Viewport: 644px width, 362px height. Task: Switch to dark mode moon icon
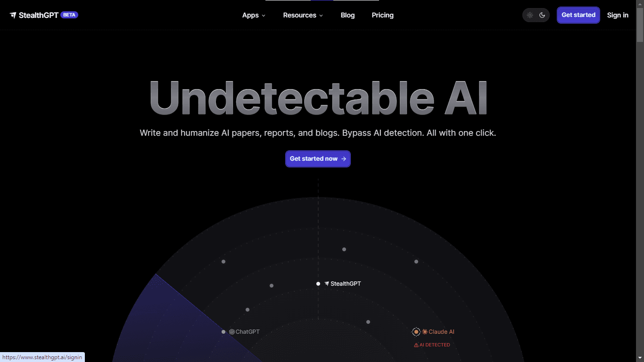tap(542, 15)
